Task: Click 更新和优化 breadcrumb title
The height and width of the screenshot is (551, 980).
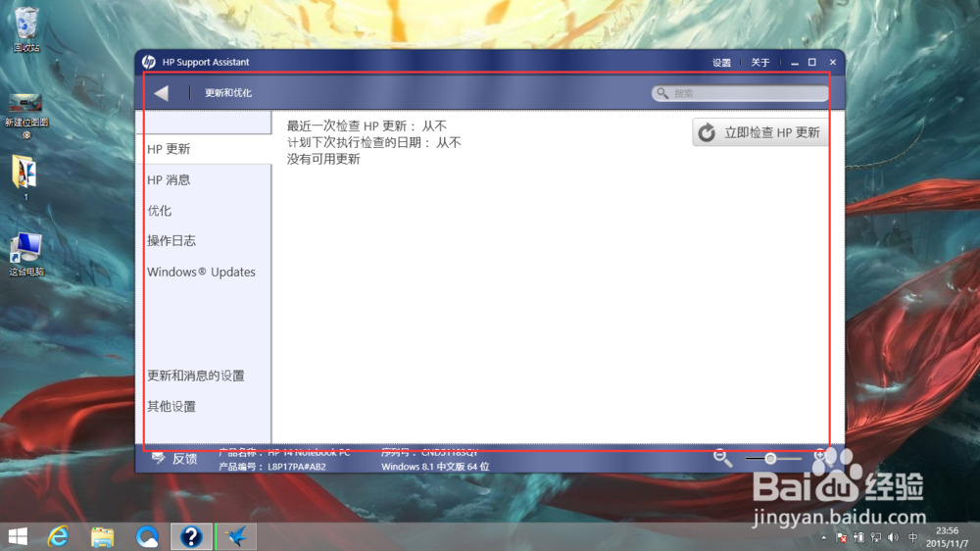Action: (228, 93)
